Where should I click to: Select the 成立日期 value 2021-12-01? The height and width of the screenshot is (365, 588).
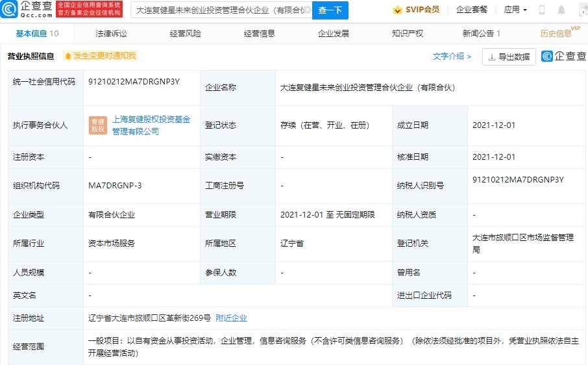tap(494, 125)
